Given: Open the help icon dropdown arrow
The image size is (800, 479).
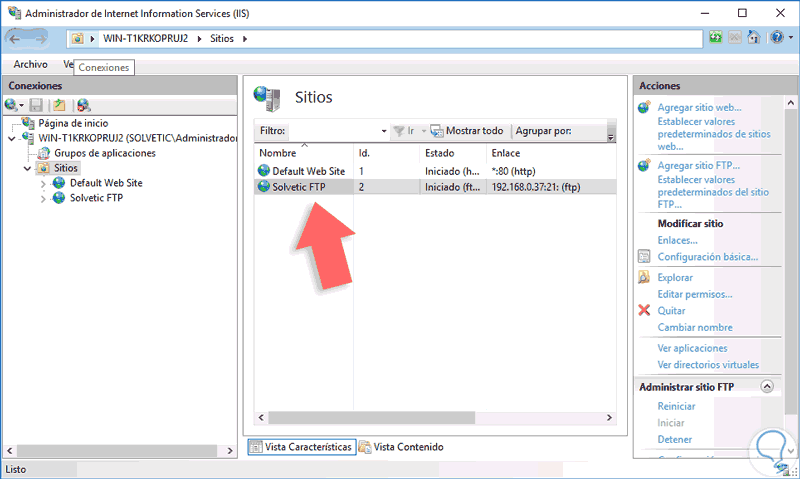Looking at the screenshot, I should pos(791,37).
